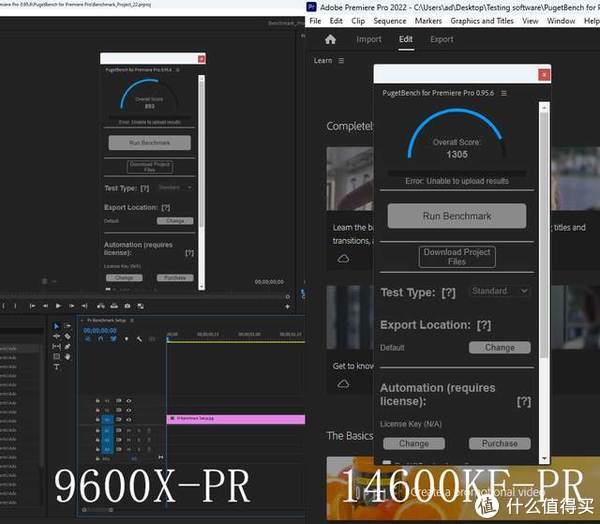
Task: Open Graphics and Titles menu
Action: click(482, 21)
